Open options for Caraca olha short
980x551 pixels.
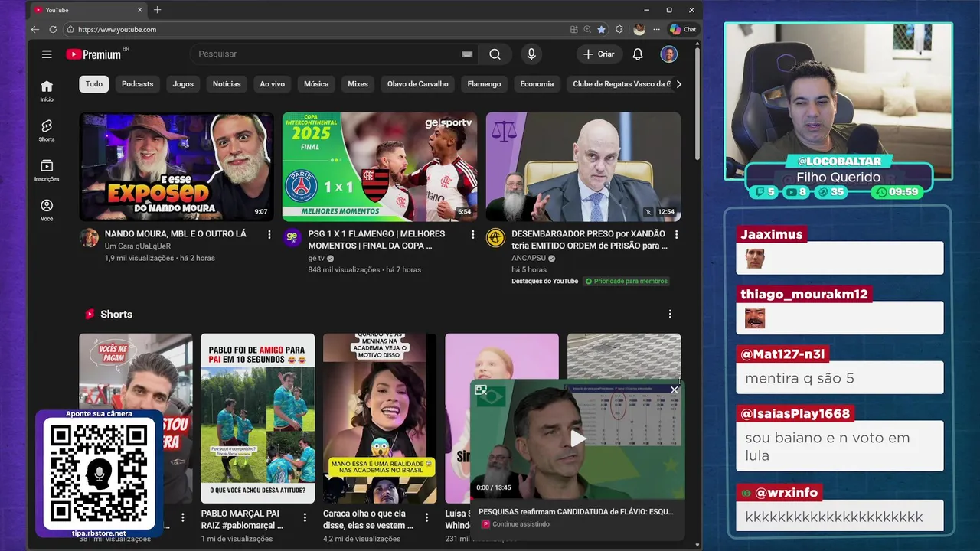[x=427, y=518]
